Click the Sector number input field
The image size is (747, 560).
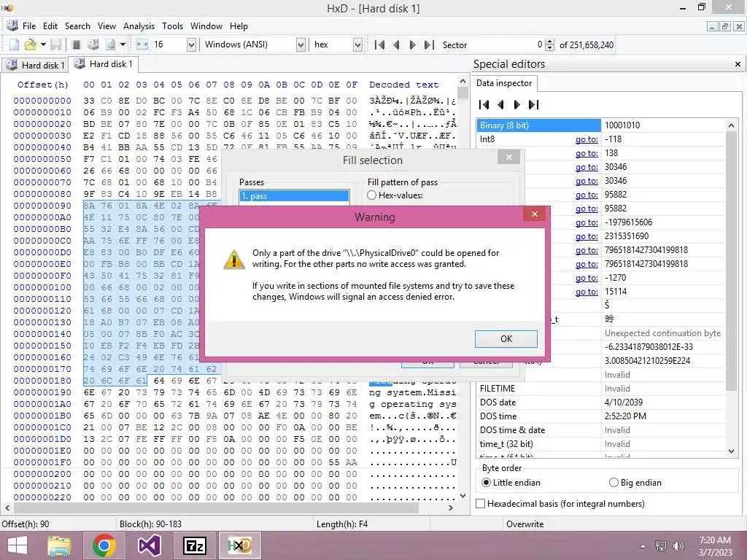(507, 44)
